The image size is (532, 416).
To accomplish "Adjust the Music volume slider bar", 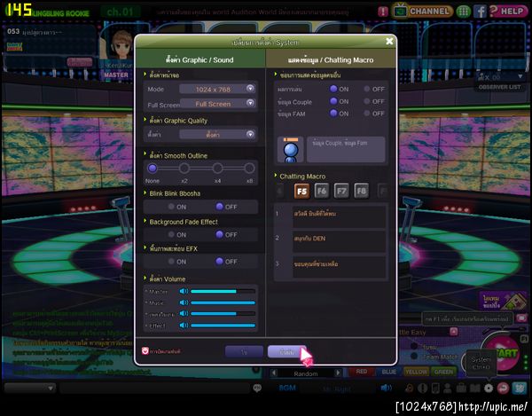I will tap(223, 302).
